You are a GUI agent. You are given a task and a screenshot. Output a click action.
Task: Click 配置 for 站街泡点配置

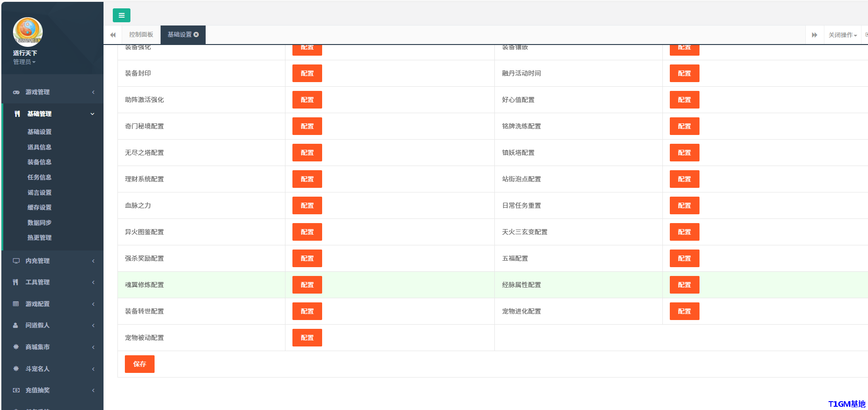pyautogui.click(x=685, y=179)
